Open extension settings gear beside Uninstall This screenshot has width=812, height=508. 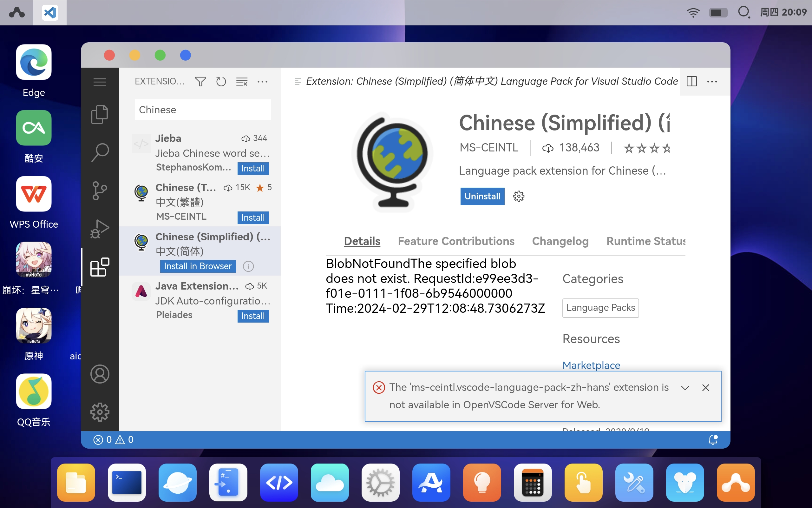[519, 196]
